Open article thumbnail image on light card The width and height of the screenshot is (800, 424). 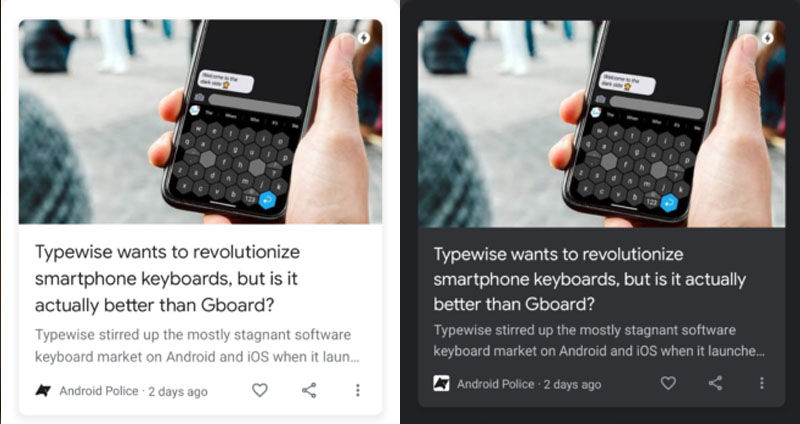(x=201, y=121)
